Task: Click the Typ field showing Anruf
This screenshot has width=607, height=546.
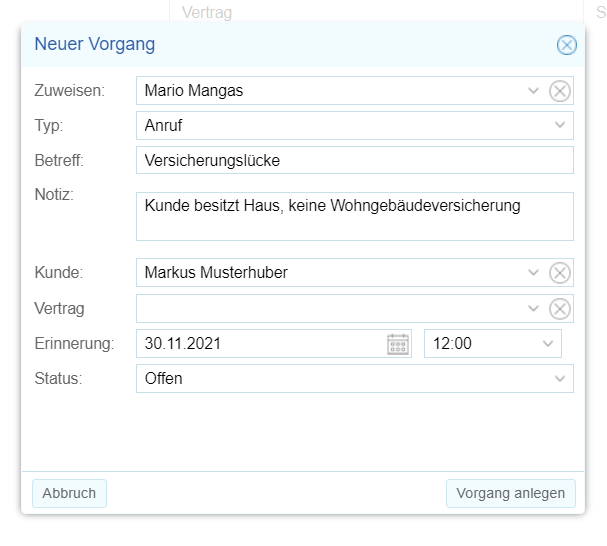Action: (x=340, y=126)
